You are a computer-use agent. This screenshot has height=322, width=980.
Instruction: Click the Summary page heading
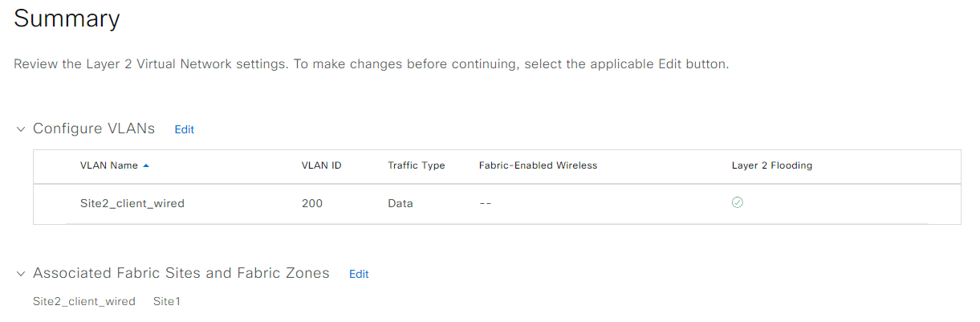pyautogui.click(x=67, y=18)
